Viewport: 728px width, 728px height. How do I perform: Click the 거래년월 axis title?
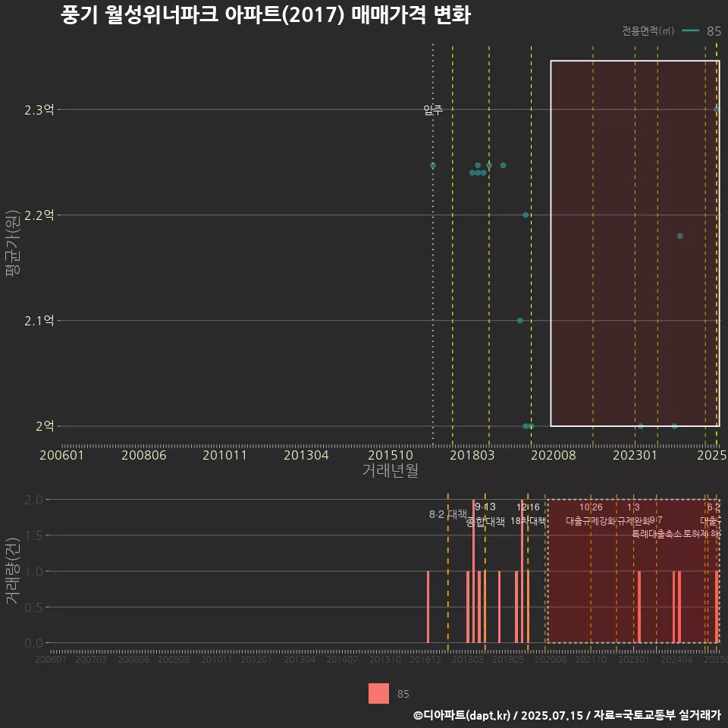390,470
